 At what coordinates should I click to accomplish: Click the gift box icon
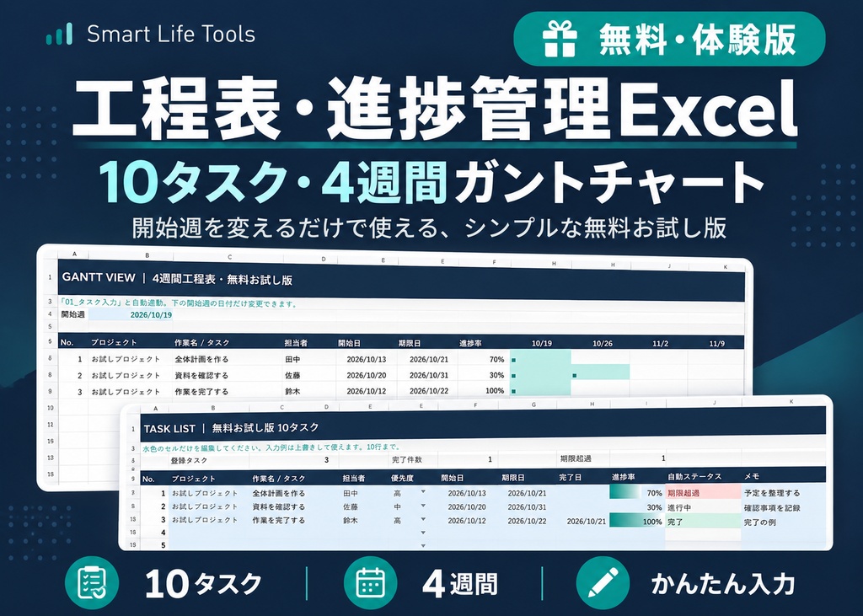pyautogui.click(x=560, y=39)
